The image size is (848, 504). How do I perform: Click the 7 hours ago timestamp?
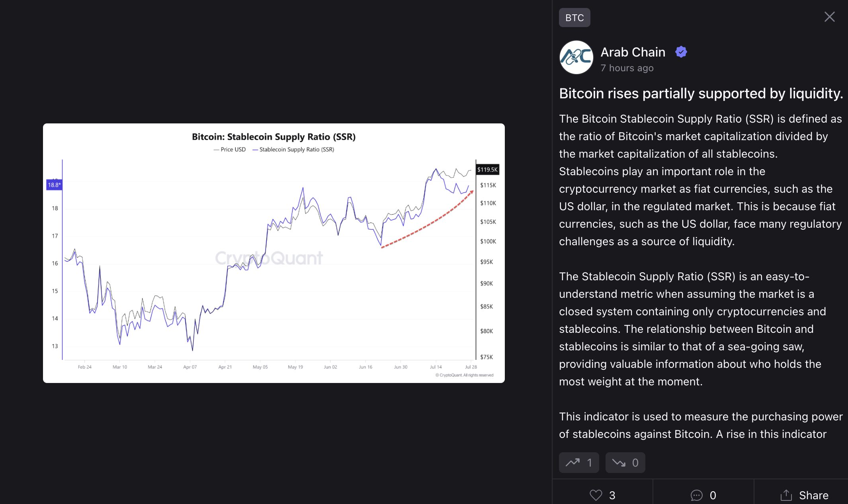pos(627,68)
